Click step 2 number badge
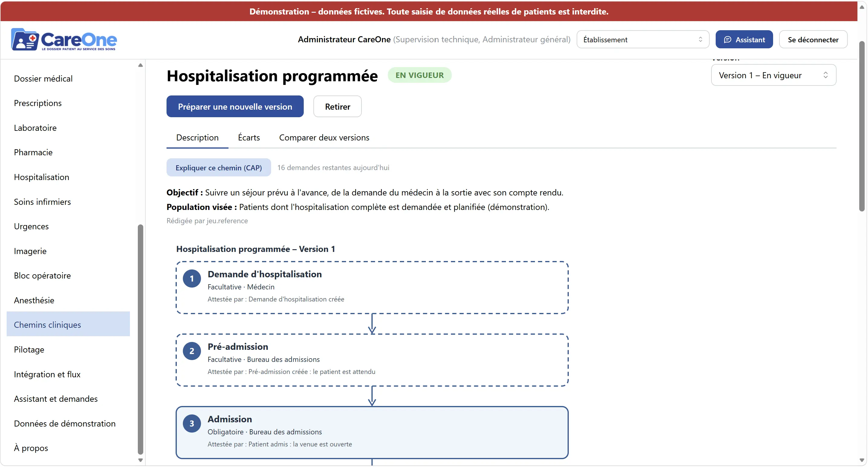868x467 pixels. click(192, 351)
